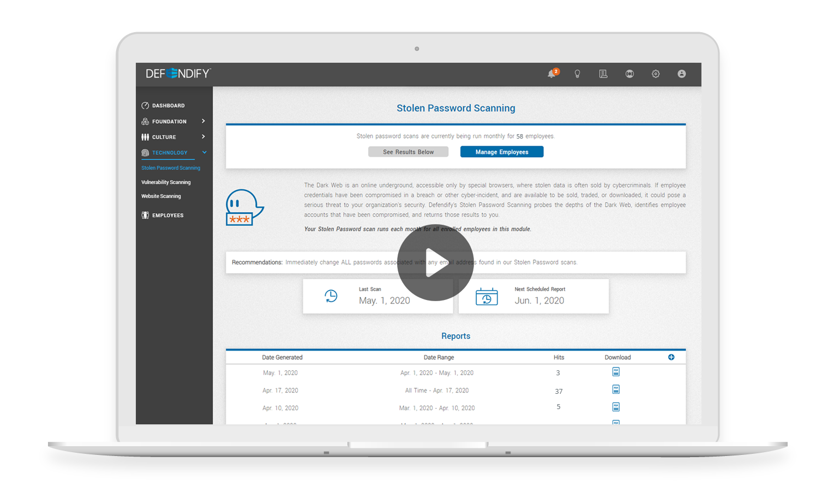Click the Mar. 1, 2020 - Apr. 10, 2020 range
840x504 pixels.
[437, 408]
